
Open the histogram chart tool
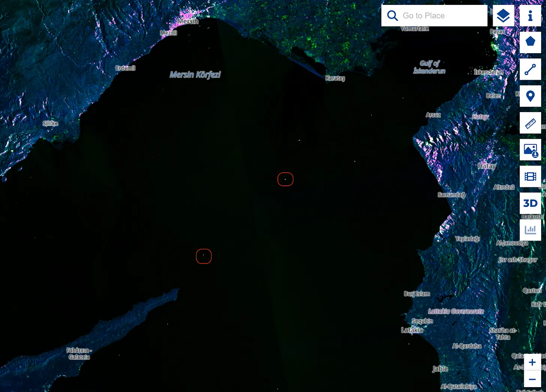point(530,230)
